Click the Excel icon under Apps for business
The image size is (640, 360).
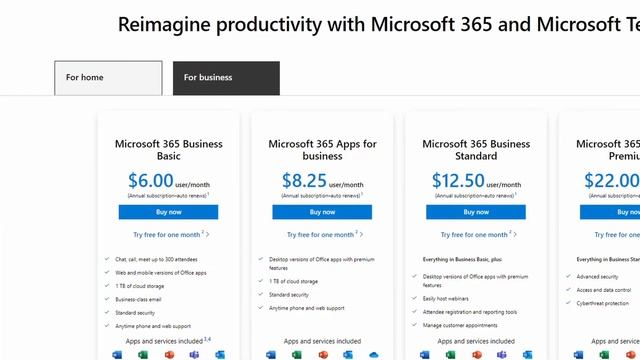[x=297, y=355]
